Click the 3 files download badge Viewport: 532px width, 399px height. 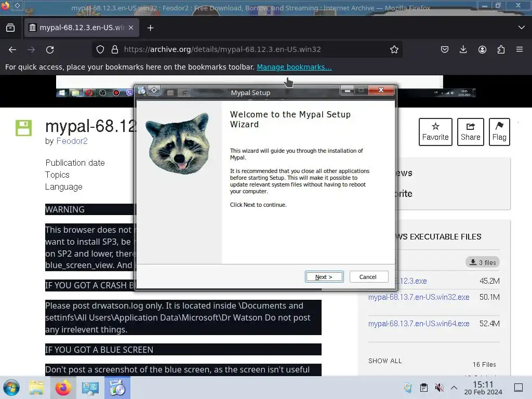[x=483, y=262]
